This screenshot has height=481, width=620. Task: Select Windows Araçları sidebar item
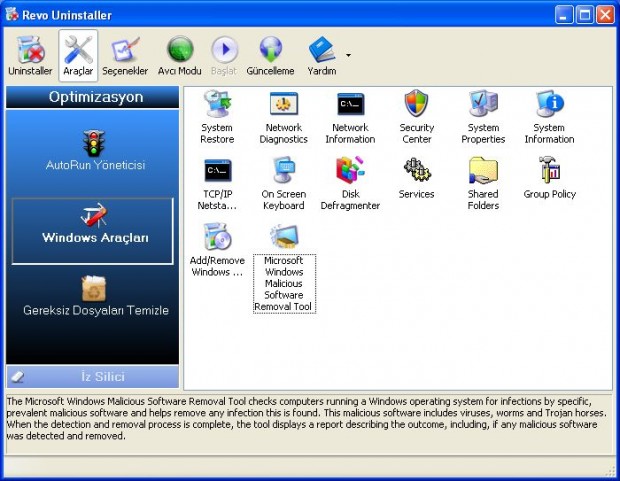[93, 231]
